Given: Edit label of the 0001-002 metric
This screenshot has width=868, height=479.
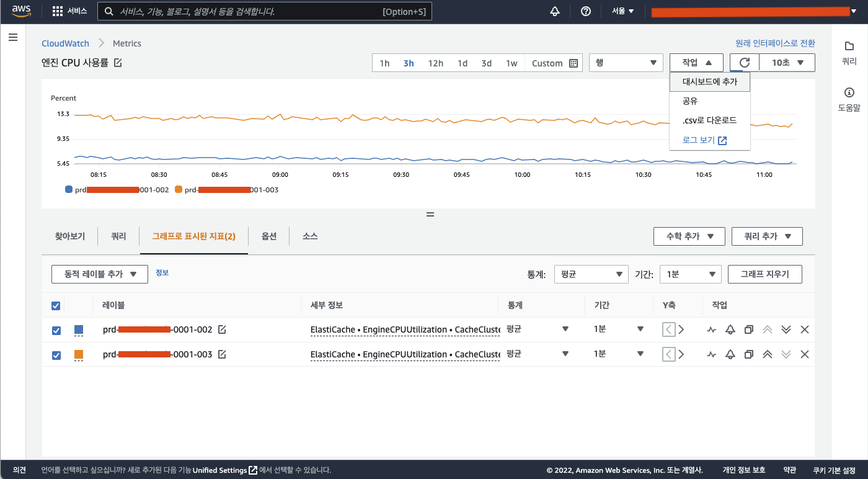Looking at the screenshot, I should pyautogui.click(x=222, y=329).
